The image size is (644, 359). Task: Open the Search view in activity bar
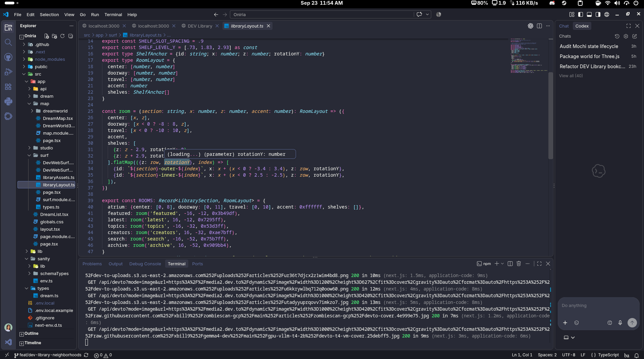click(x=8, y=42)
